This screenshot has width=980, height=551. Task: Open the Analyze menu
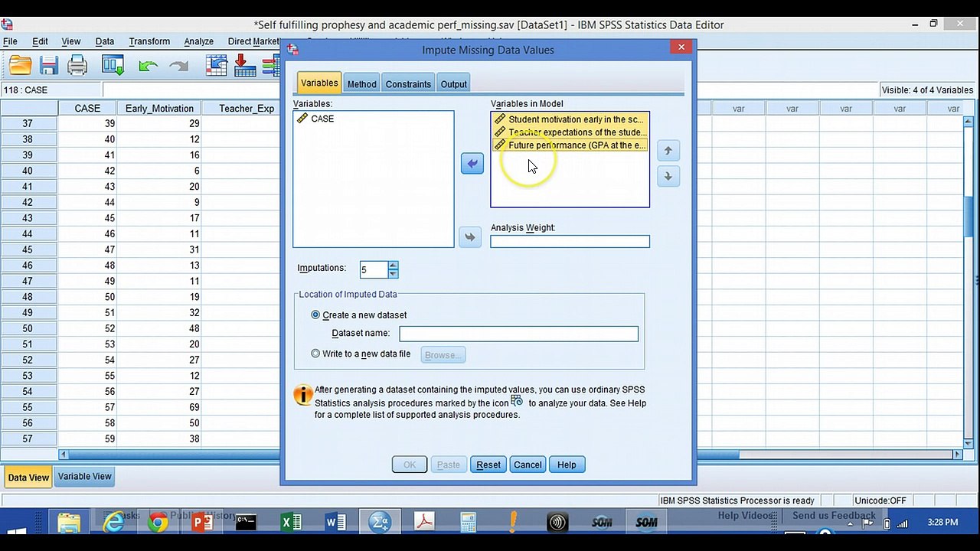pyautogui.click(x=198, y=41)
